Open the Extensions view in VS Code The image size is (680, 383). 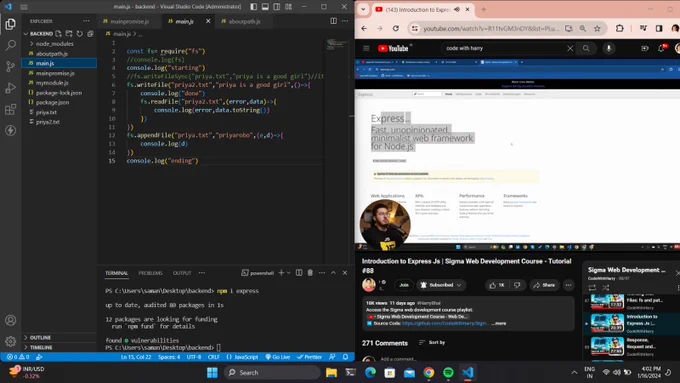pyautogui.click(x=10, y=109)
